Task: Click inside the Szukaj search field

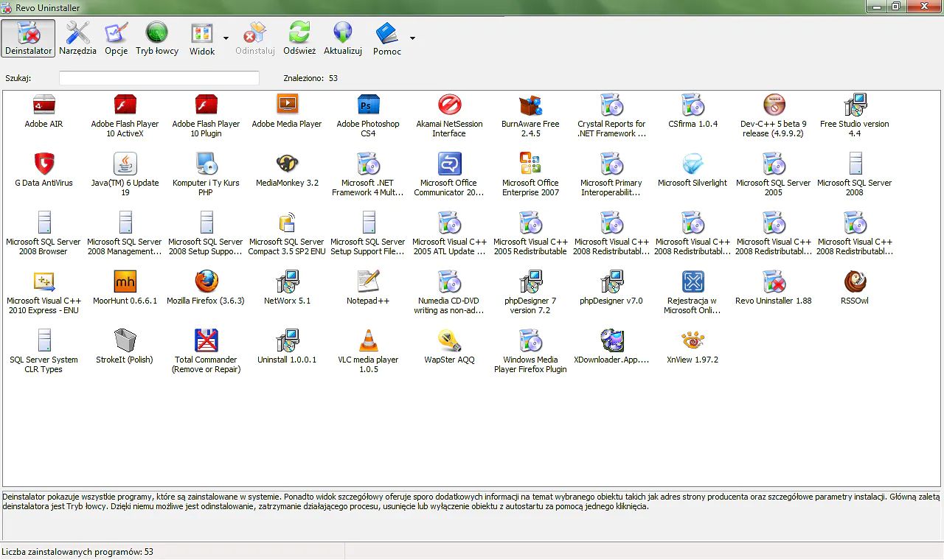Action: pos(158,77)
